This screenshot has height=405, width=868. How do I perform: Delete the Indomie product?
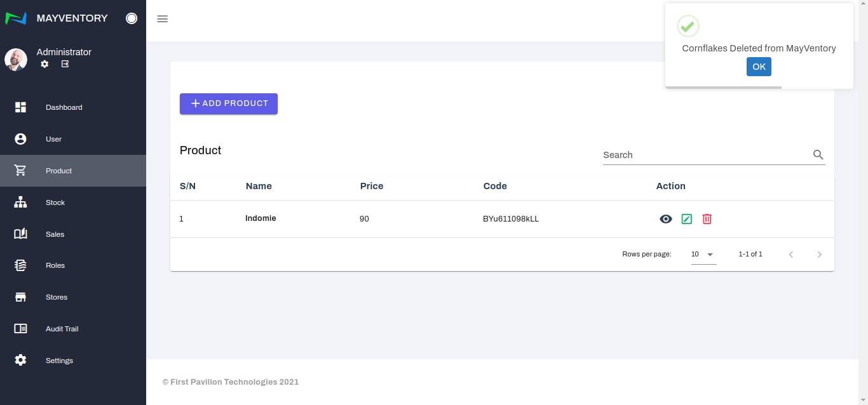pyautogui.click(x=707, y=219)
